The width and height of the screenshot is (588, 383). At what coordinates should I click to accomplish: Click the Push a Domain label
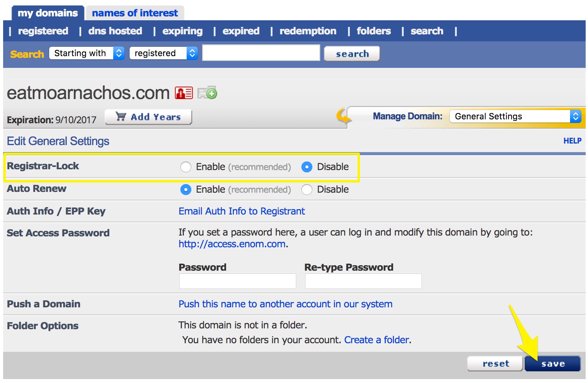tap(44, 304)
